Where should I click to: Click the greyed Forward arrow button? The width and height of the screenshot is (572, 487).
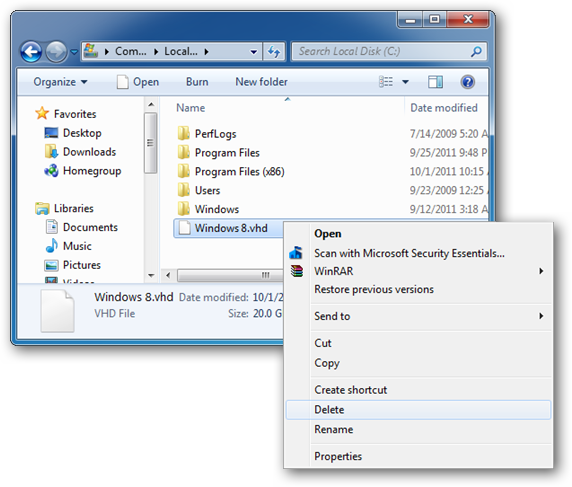(x=56, y=51)
